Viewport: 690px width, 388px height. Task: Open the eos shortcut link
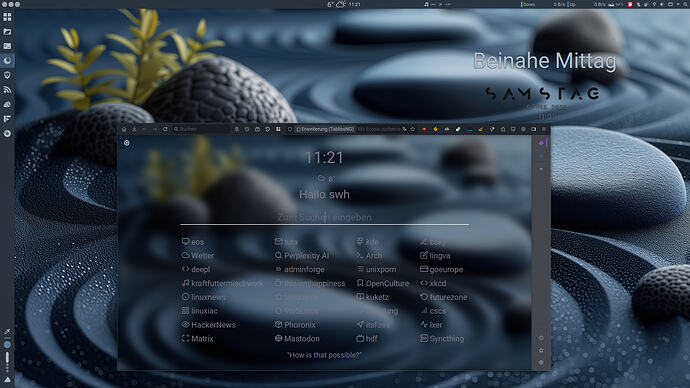[x=193, y=242]
